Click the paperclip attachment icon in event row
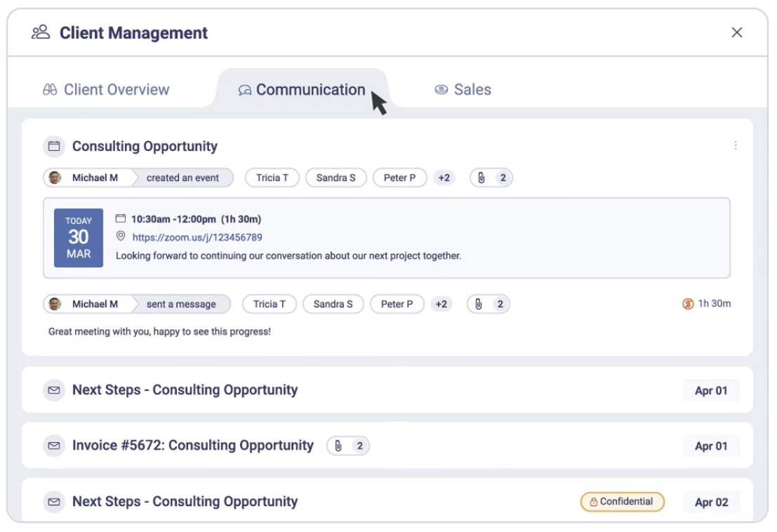Image resolution: width=777 pixels, height=532 pixels. click(x=482, y=178)
